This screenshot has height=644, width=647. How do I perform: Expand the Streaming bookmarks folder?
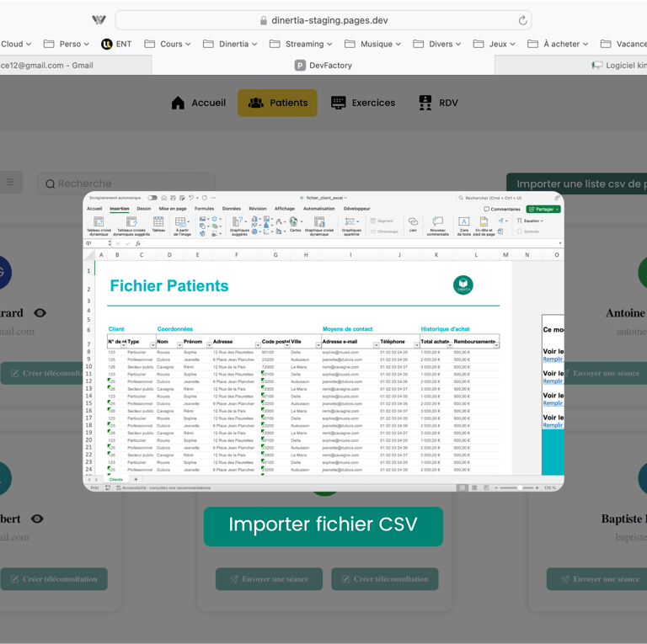tap(301, 44)
